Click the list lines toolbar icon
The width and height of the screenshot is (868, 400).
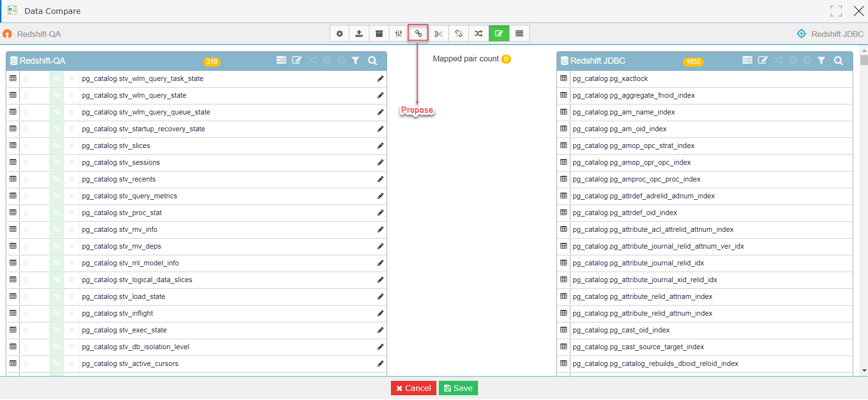pyautogui.click(x=519, y=34)
